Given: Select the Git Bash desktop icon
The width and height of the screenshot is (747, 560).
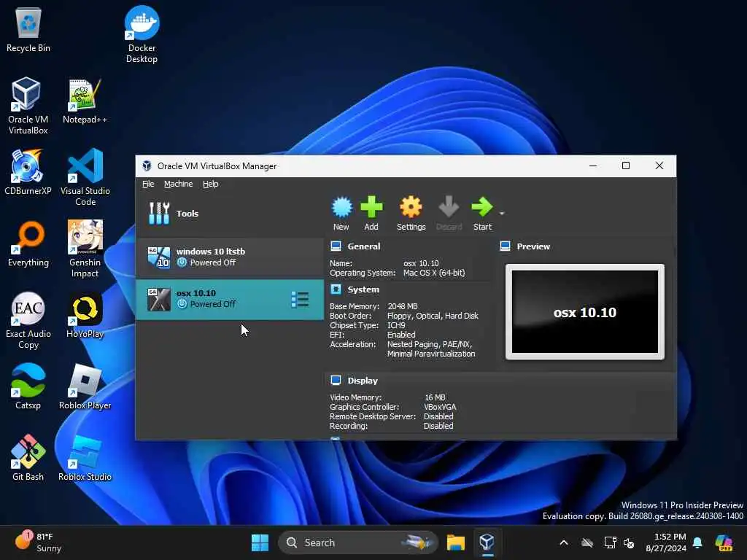Looking at the screenshot, I should [x=28, y=458].
